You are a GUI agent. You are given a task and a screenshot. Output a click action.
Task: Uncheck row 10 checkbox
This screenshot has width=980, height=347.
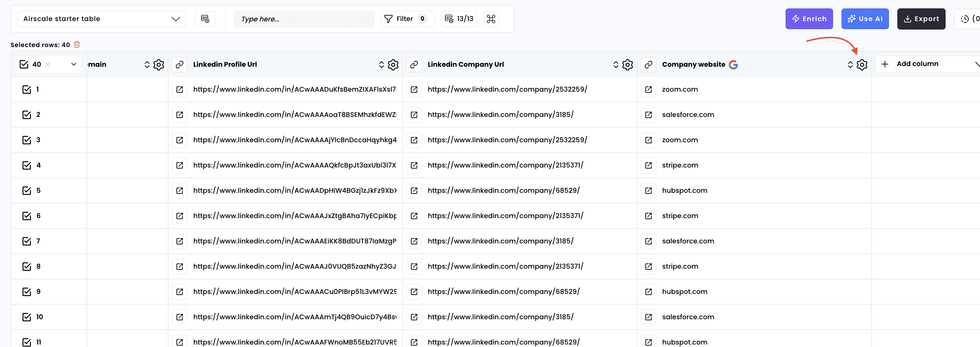click(27, 317)
